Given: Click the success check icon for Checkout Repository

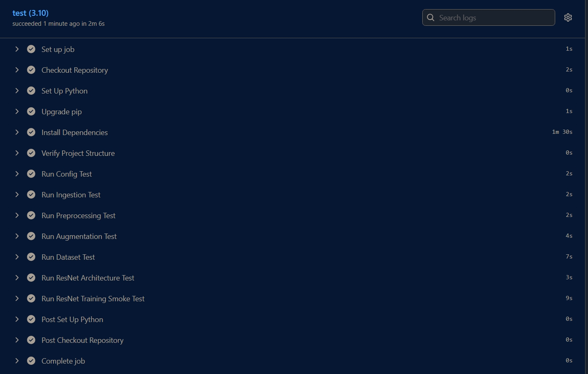Looking at the screenshot, I should [31, 70].
